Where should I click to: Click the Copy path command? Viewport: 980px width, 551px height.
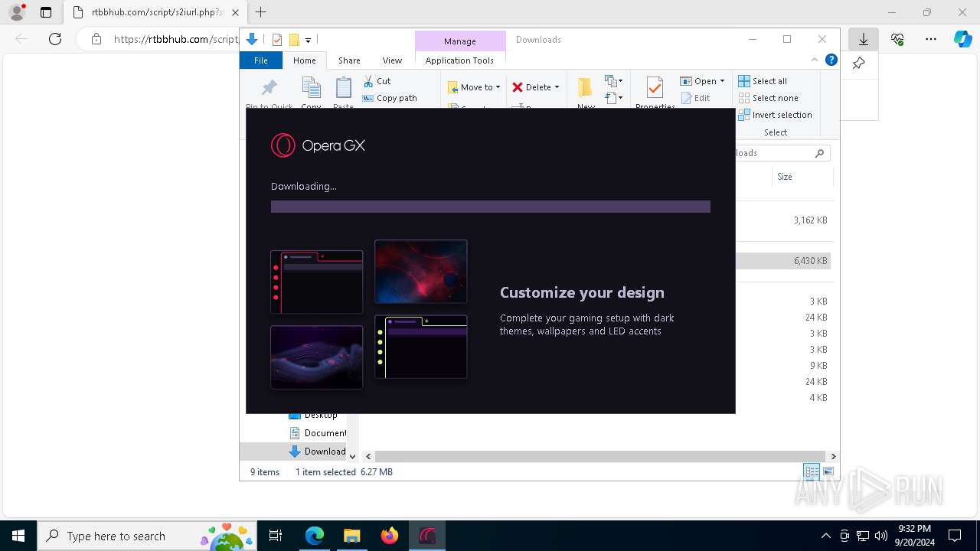pyautogui.click(x=390, y=98)
